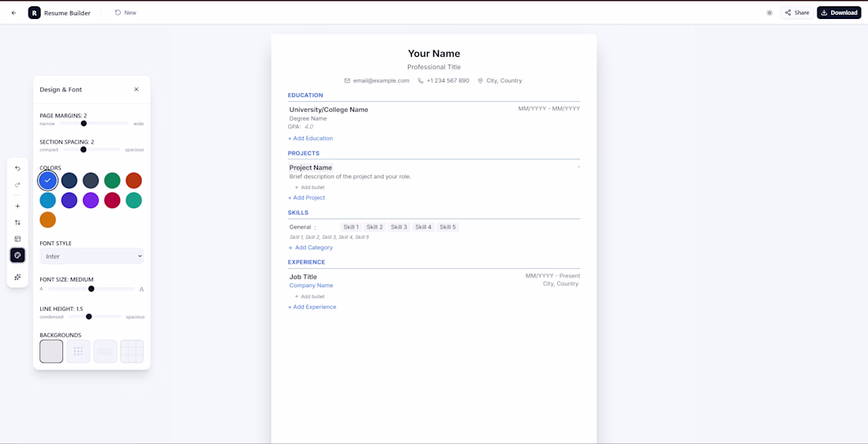Edit the Your Name heading

coord(434,54)
